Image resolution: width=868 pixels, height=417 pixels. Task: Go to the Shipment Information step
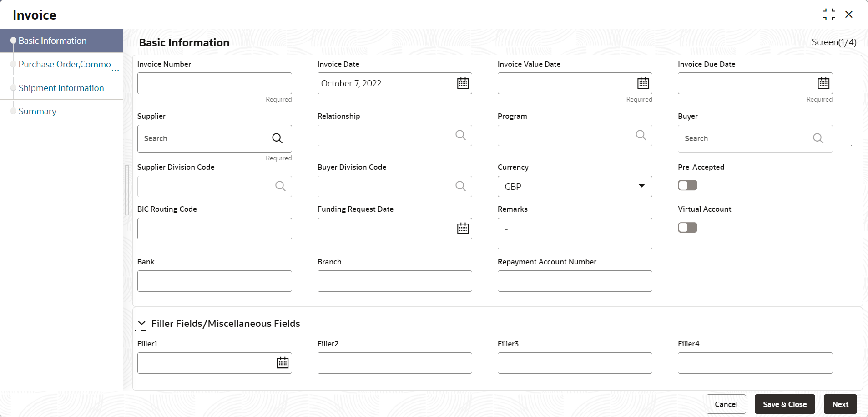(61, 88)
